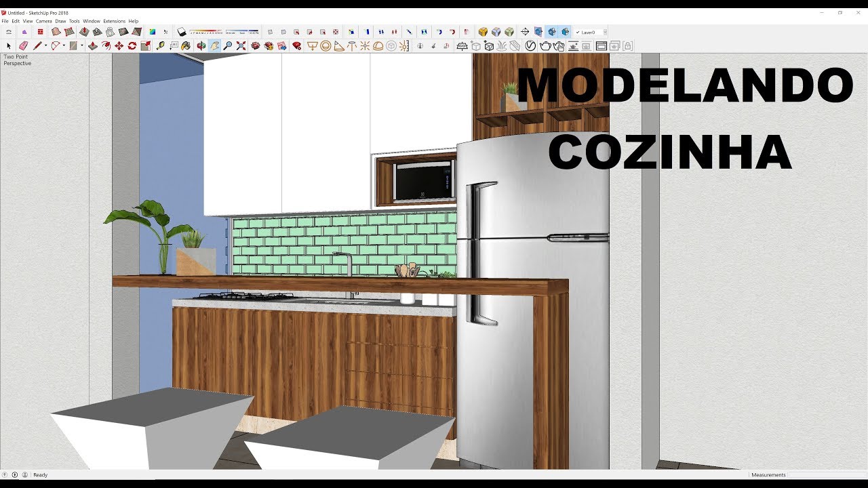This screenshot has width=868, height=488.
Task: Open the Paint Bucket tool
Action: [186, 45]
